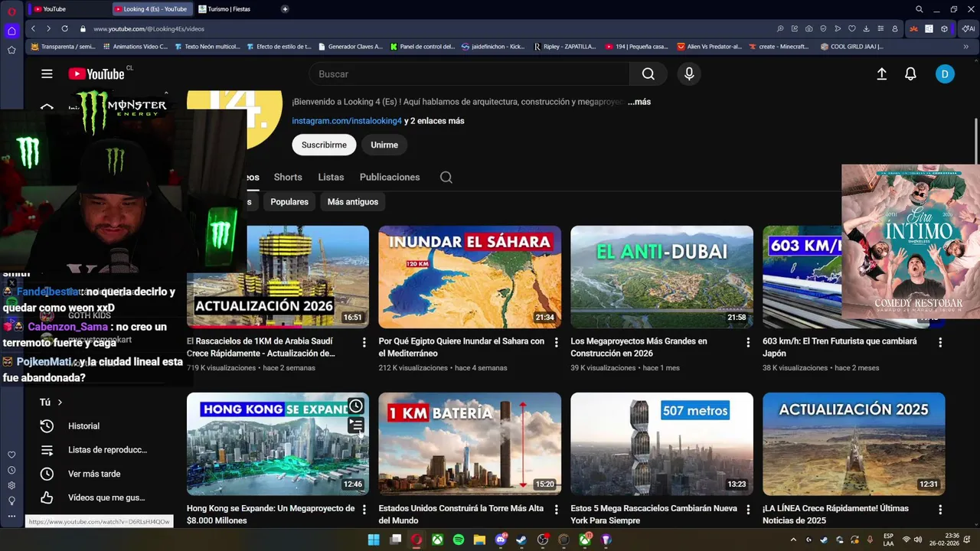Open the YouTube hamburger guide menu
980x551 pixels.
pos(47,74)
